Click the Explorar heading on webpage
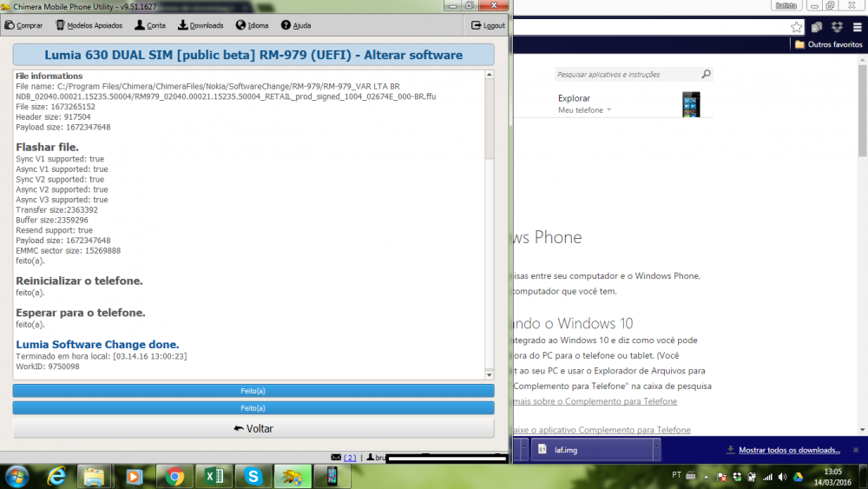The width and height of the screenshot is (868, 489). (x=574, y=98)
